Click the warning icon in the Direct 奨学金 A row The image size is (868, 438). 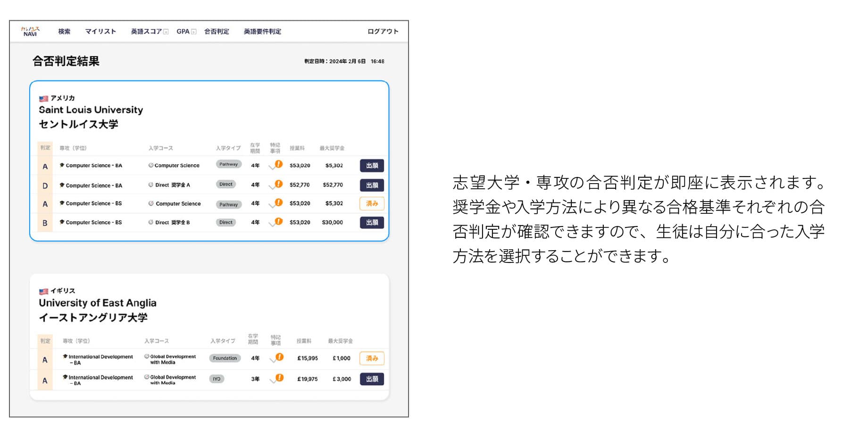coord(279,184)
